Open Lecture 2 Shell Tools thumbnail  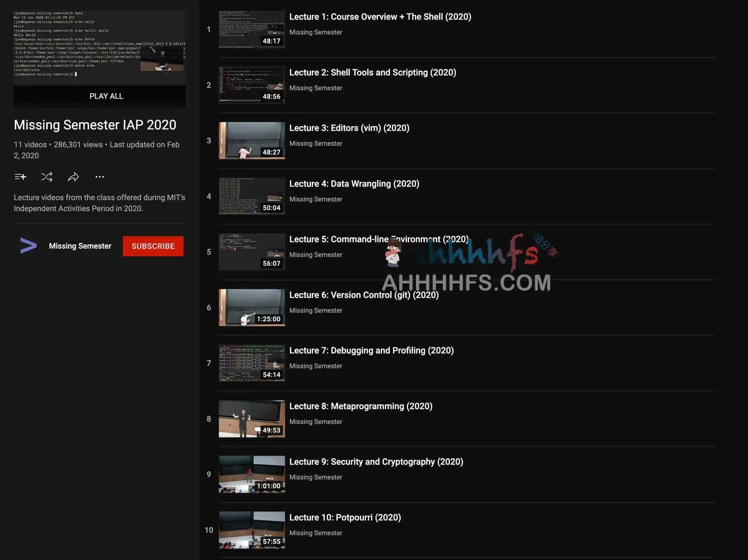pos(251,85)
